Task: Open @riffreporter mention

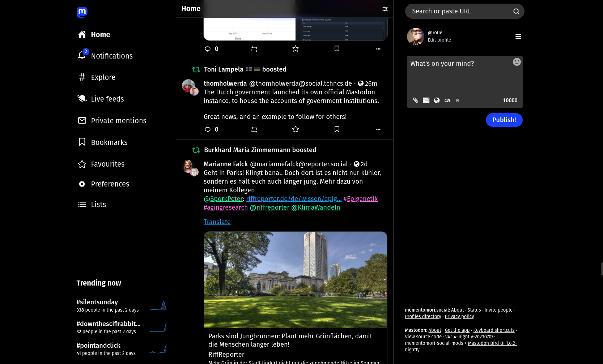Action: pyautogui.click(x=269, y=207)
